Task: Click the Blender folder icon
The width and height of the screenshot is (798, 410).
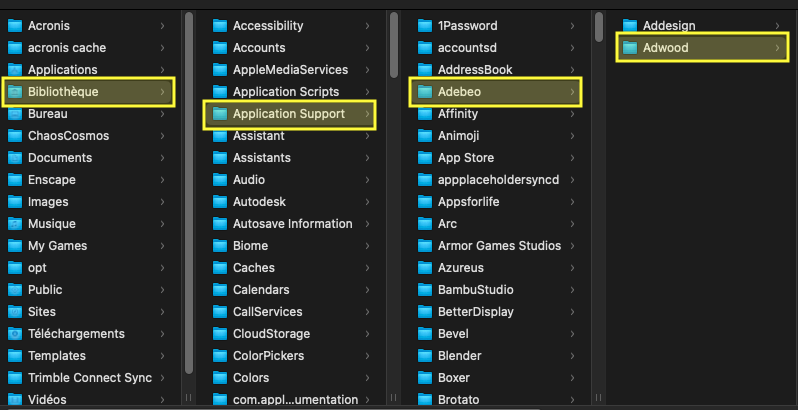Action: coord(424,356)
